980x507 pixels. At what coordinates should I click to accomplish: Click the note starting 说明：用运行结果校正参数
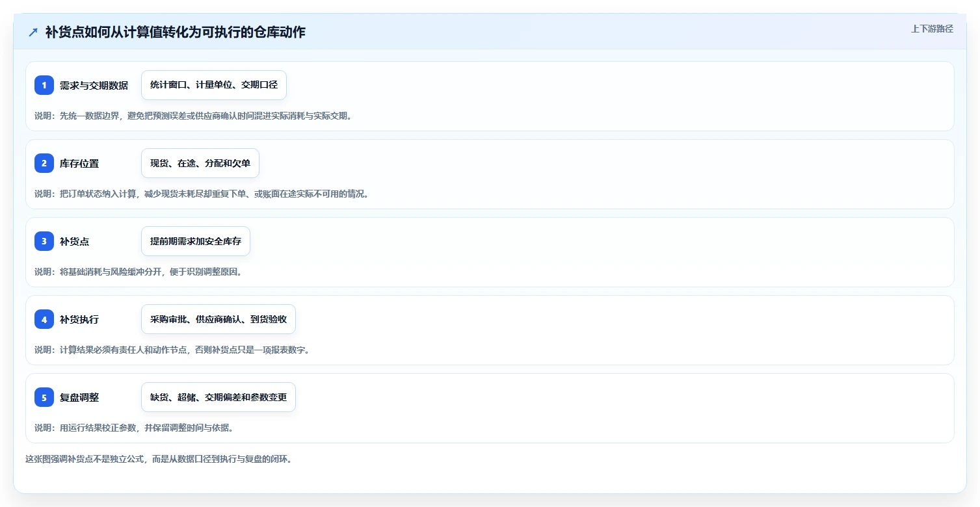134,428
